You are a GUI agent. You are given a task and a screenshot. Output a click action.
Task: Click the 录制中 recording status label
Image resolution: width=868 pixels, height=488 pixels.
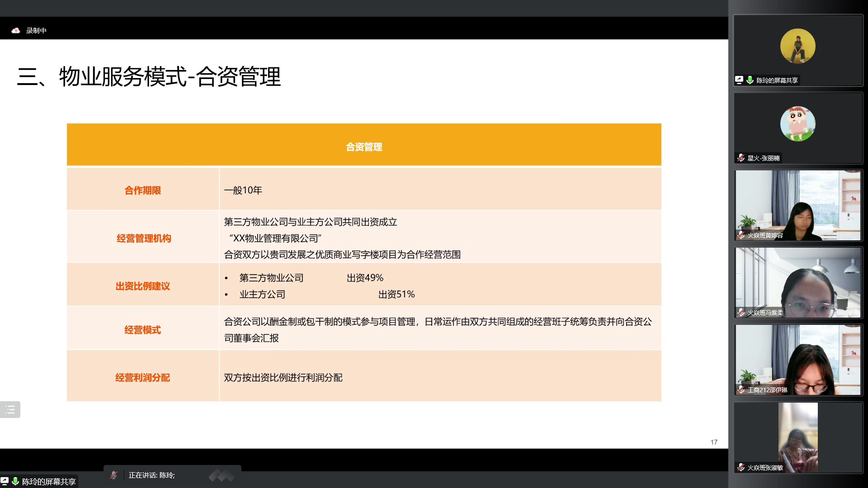coord(36,30)
